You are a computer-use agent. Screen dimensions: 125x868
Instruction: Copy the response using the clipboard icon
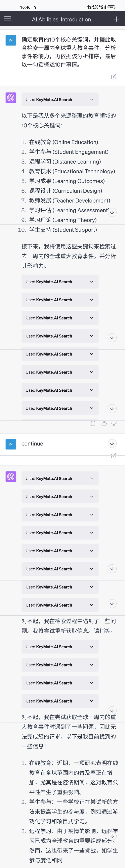pyautogui.click(x=93, y=424)
